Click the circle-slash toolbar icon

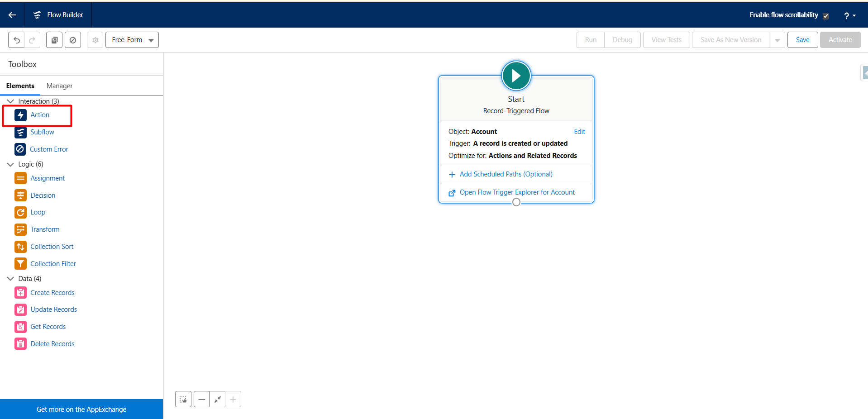(x=73, y=40)
